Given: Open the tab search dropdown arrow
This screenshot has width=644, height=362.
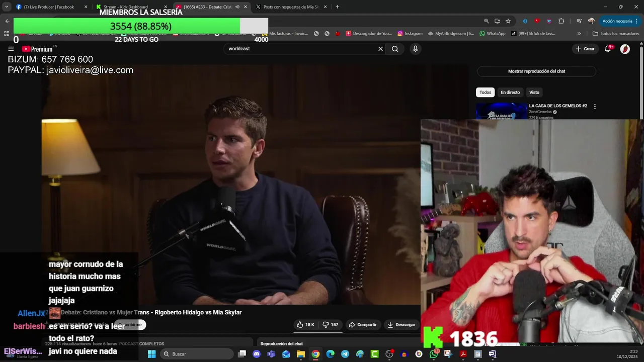Looking at the screenshot, I should click(7, 7).
